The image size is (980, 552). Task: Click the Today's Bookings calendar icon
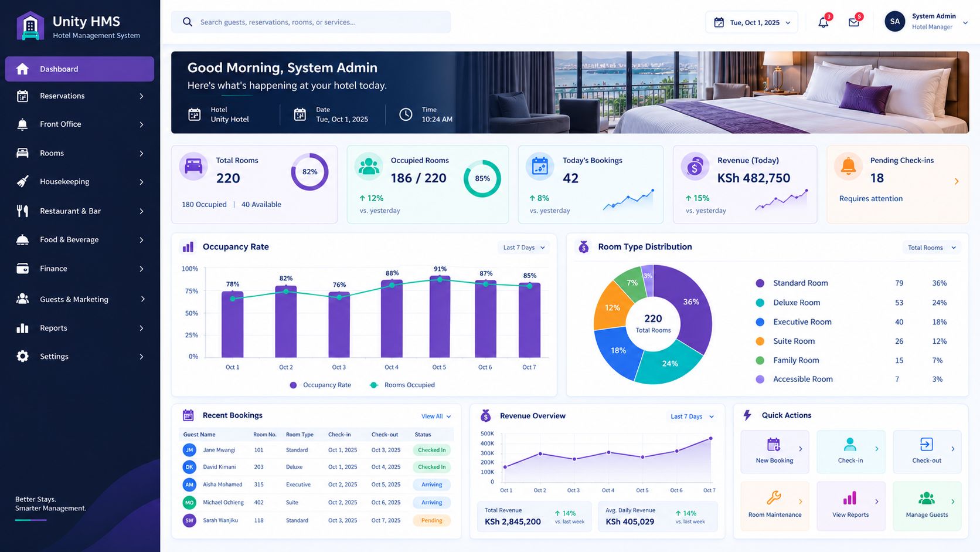(540, 167)
